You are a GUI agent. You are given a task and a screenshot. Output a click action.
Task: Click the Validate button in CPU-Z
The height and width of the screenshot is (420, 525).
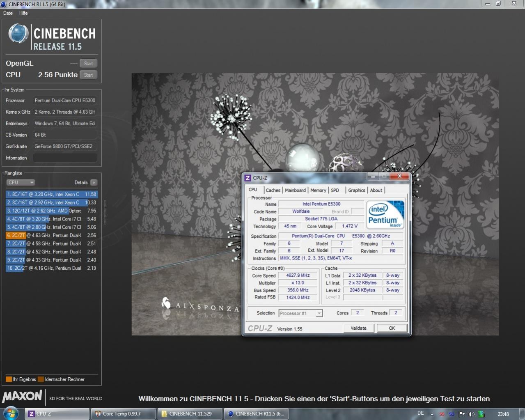(358, 328)
